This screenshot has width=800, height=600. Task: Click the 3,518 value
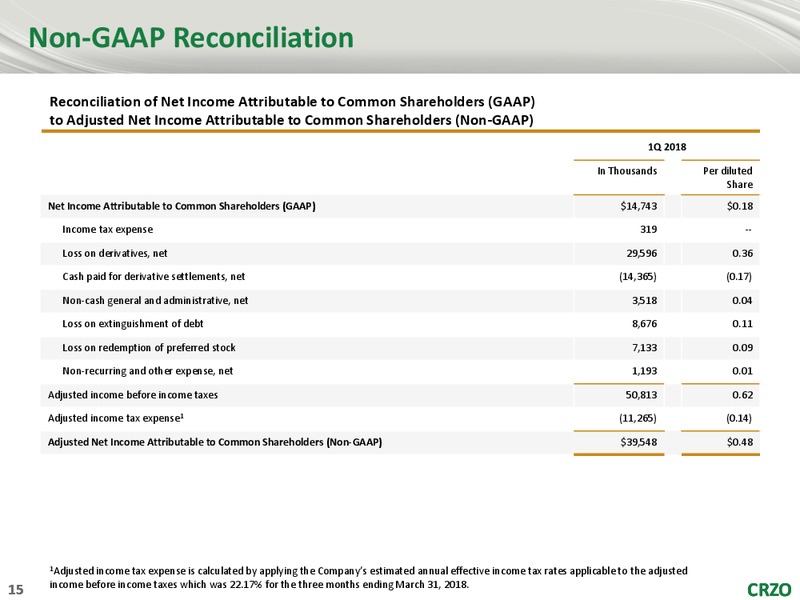click(x=644, y=301)
